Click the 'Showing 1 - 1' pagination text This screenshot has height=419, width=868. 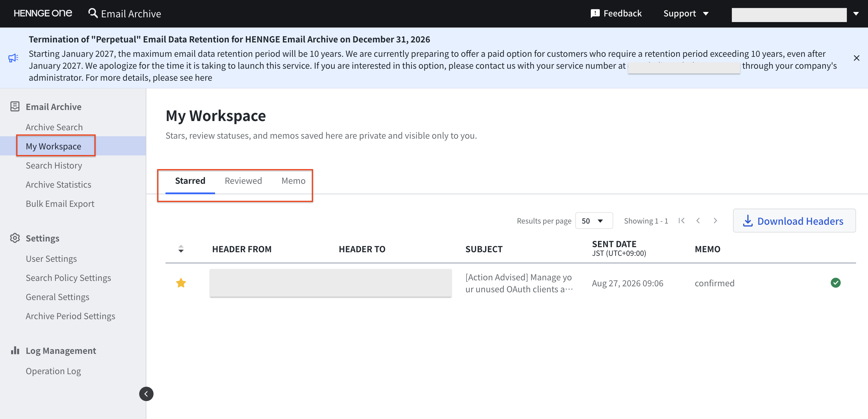[x=646, y=221]
